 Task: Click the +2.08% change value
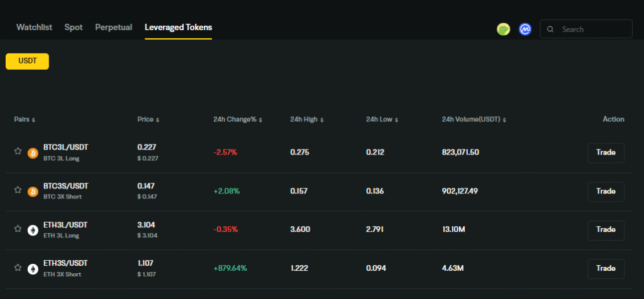(x=226, y=191)
